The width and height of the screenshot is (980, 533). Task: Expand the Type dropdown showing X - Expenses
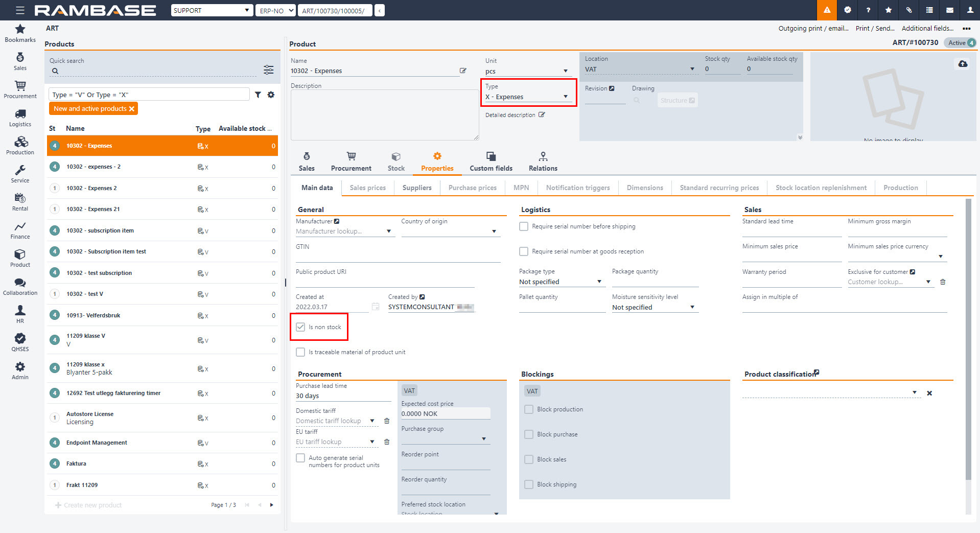tap(565, 97)
